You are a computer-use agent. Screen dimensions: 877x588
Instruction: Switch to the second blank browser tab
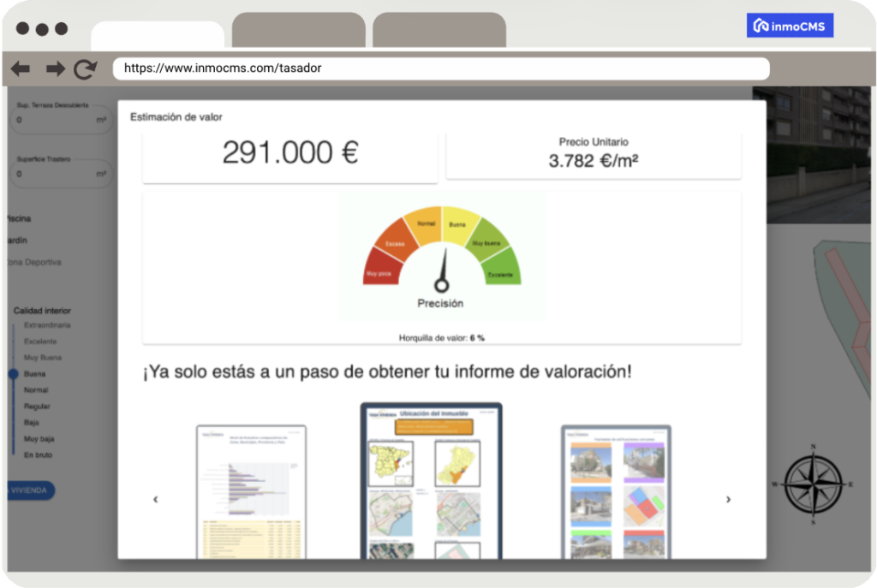pos(438,28)
